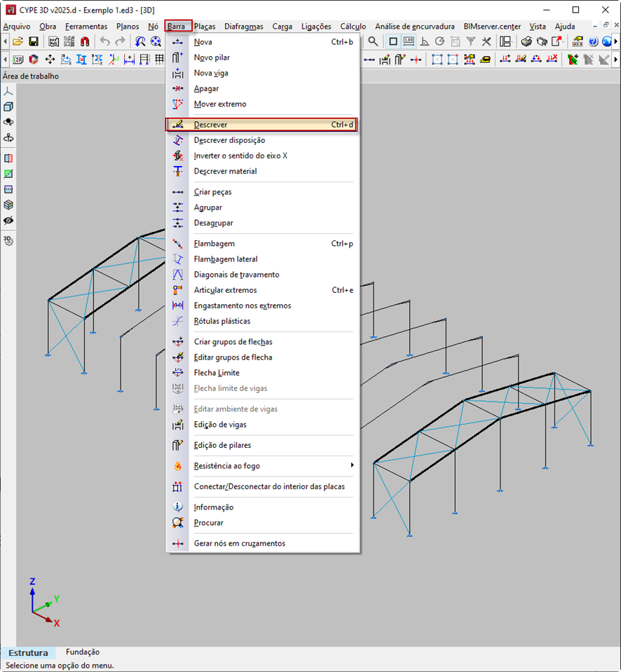The height and width of the screenshot is (672, 621).
Task: Click the 3D cube view icon in sidebar
Action: 8,107
